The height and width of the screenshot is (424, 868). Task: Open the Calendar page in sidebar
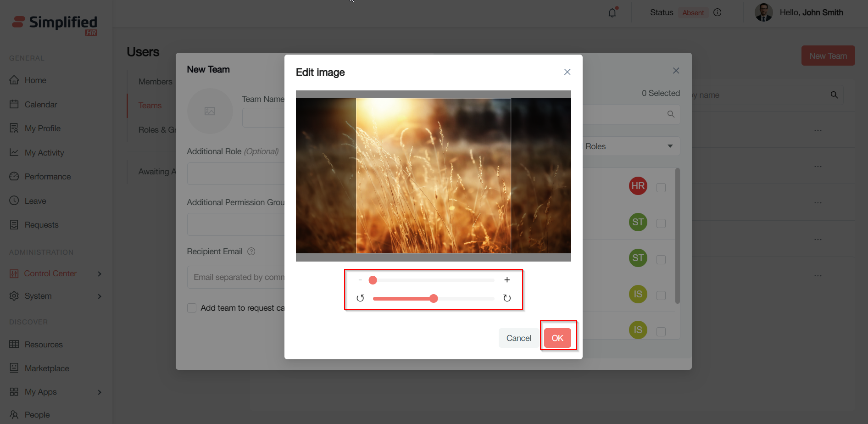(40, 105)
